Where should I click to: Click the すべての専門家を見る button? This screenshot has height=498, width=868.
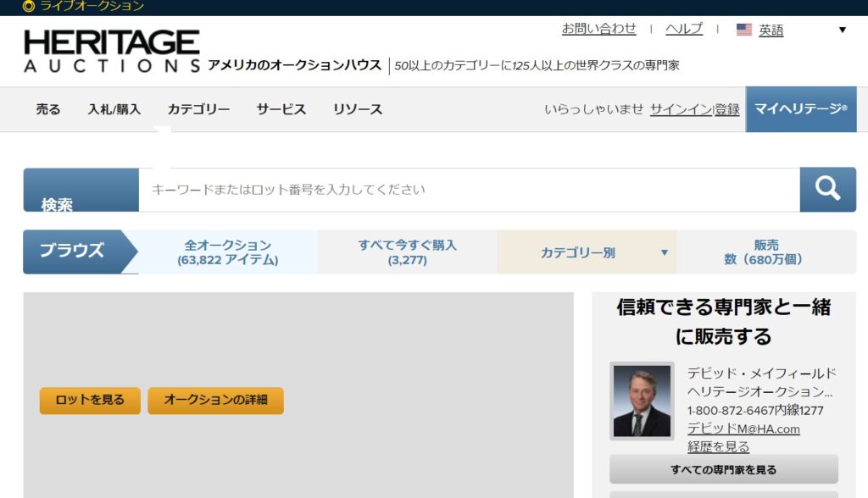724,469
